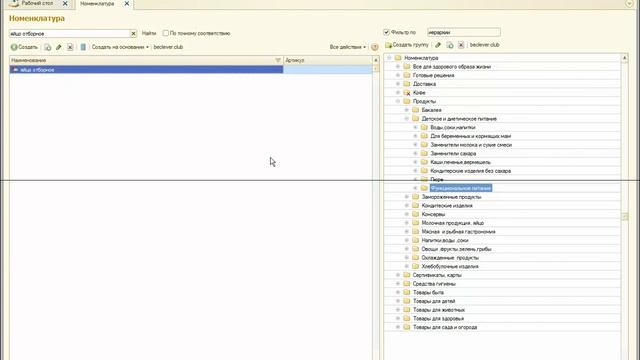Select the Заменители сахара folder
Viewport: 640px width, 360px height.
pos(453,153)
